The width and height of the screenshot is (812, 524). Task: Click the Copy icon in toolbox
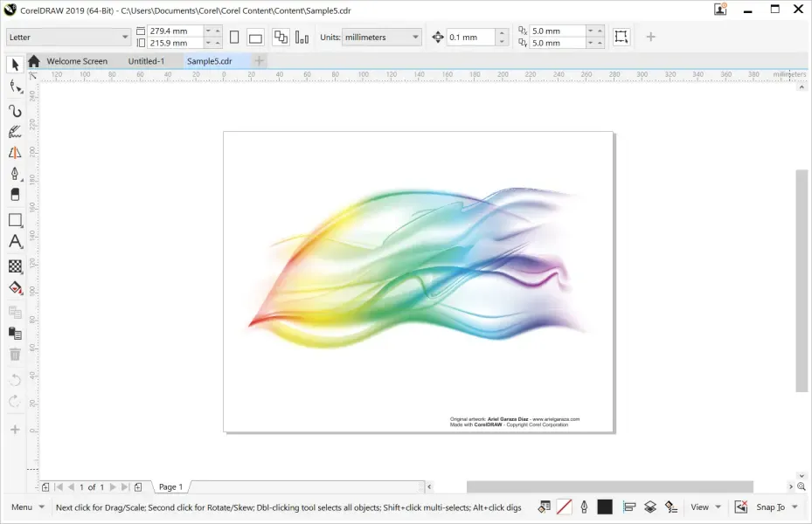coord(15,312)
